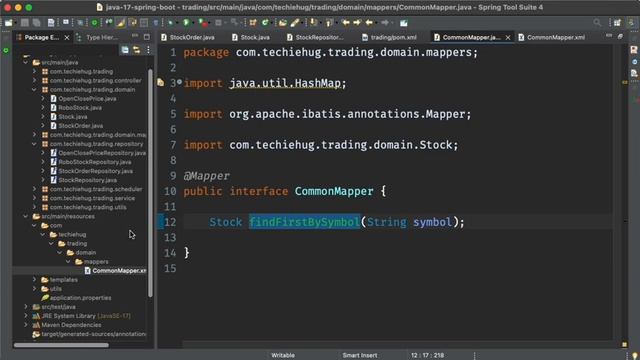Screen dimensions: 640x360
Task: Collapse the src/main/resources folder
Action: coord(26,216)
